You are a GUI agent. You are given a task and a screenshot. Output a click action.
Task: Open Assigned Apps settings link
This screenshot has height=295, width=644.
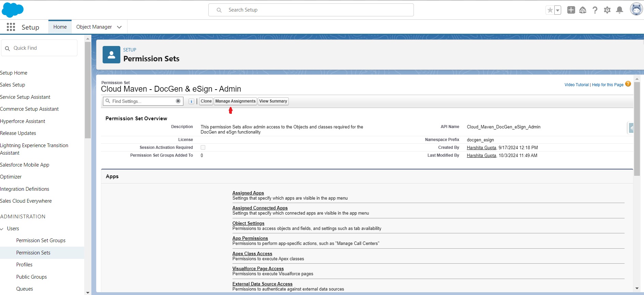pyautogui.click(x=248, y=193)
